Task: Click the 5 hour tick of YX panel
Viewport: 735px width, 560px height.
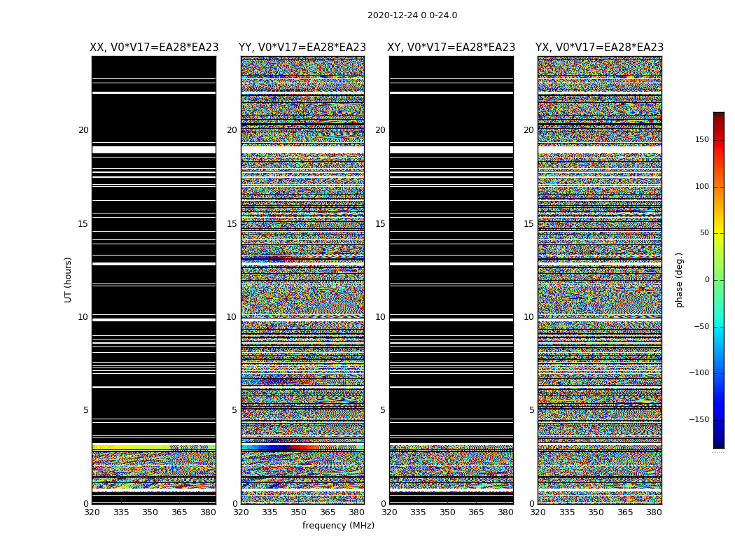Action: click(x=531, y=410)
